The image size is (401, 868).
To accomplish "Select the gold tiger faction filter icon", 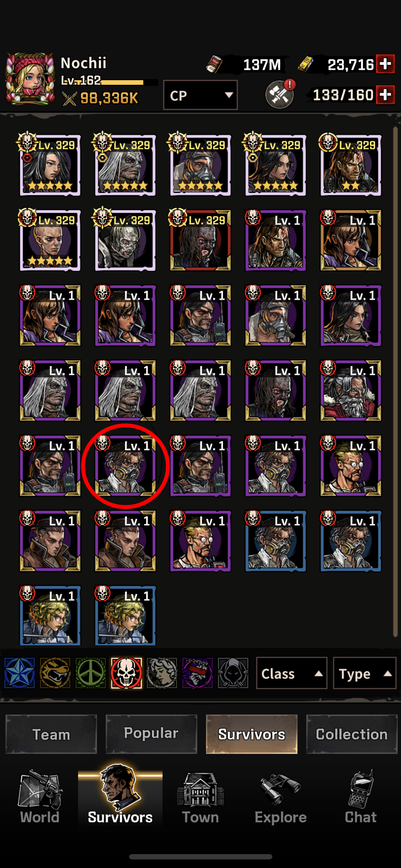I will [55, 673].
